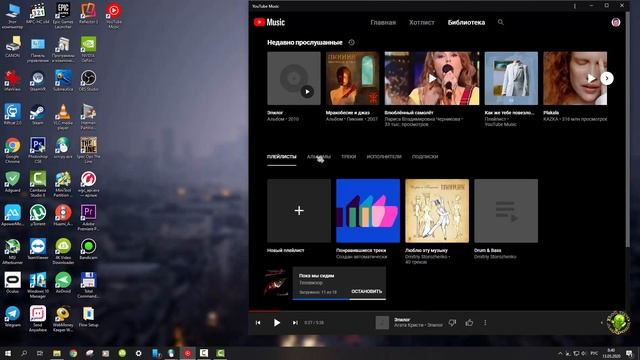Image resolution: width=640 pixels, height=360 pixels.
Task: Go to the Хотлист tab
Action: tap(422, 22)
